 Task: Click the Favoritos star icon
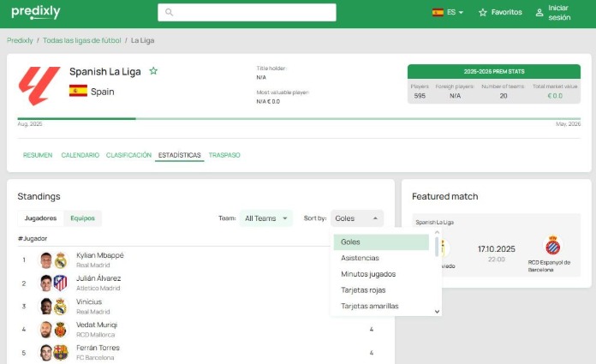point(483,13)
